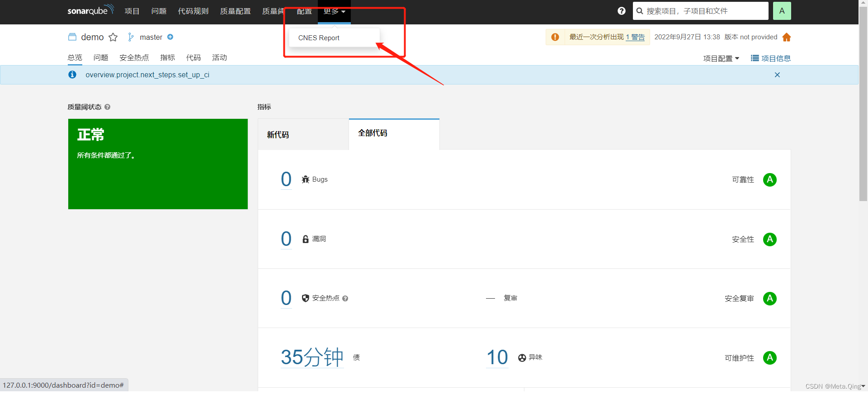868x394 pixels.
Task: Click the 可靠性 A rating badge
Action: [x=770, y=180]
